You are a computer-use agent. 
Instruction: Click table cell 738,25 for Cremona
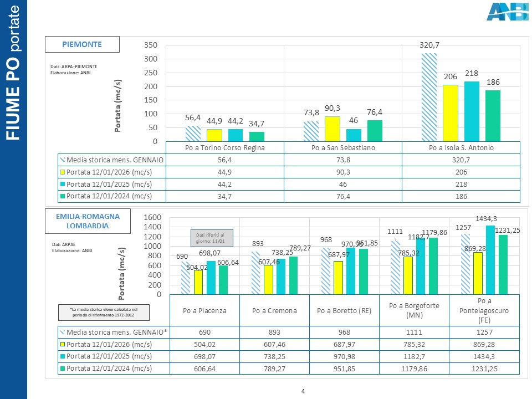tap(274, 356)
